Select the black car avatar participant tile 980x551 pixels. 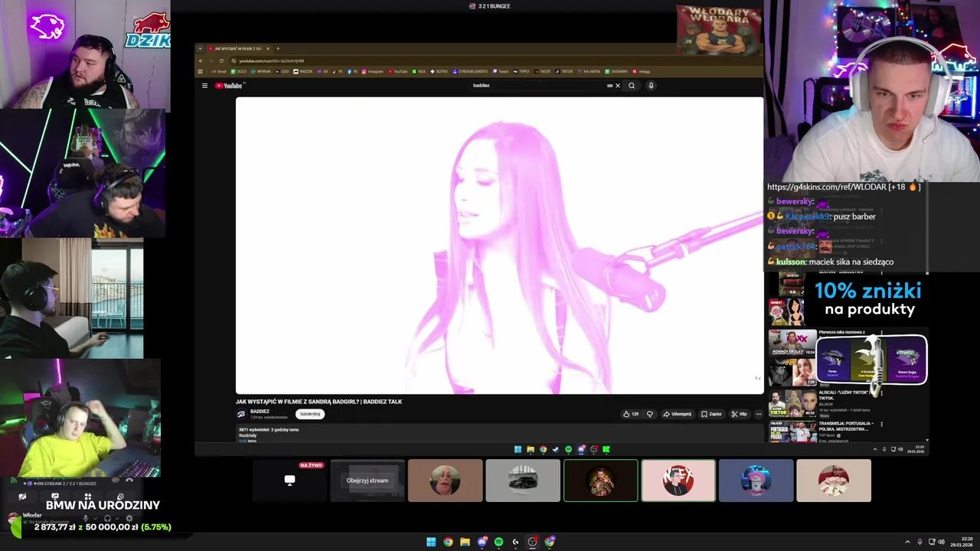pyautogui.click(x=523, y=481)
